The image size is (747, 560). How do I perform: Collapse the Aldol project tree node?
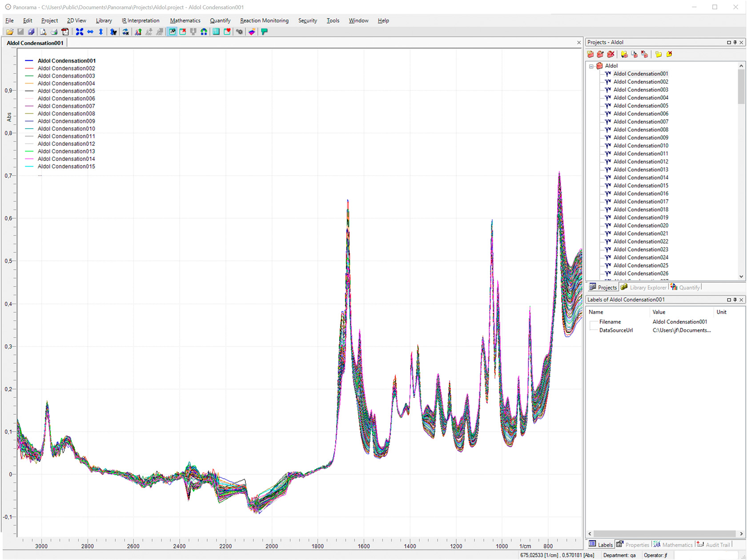[591, 66]
